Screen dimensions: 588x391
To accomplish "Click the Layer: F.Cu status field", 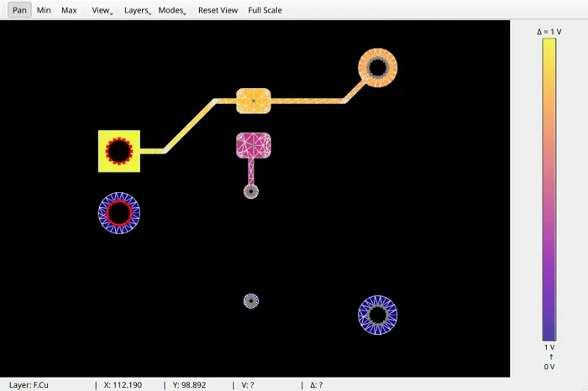I will coord(29,385).
